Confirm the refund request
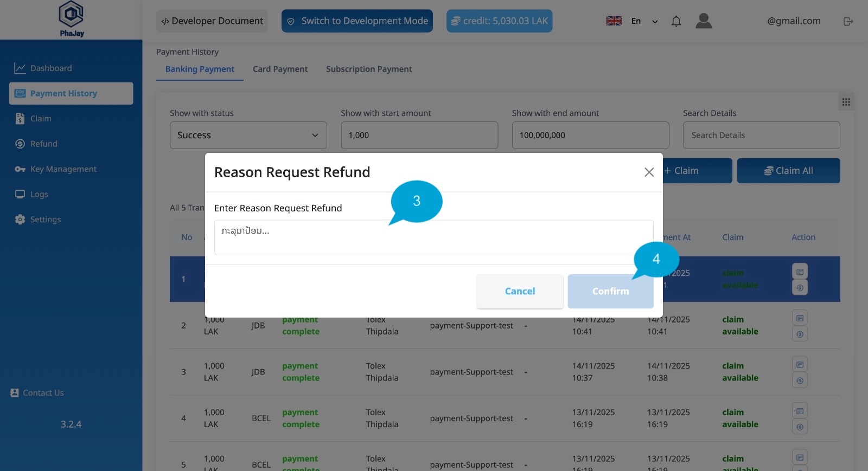The image size is (868, 471). pos(610,291)
